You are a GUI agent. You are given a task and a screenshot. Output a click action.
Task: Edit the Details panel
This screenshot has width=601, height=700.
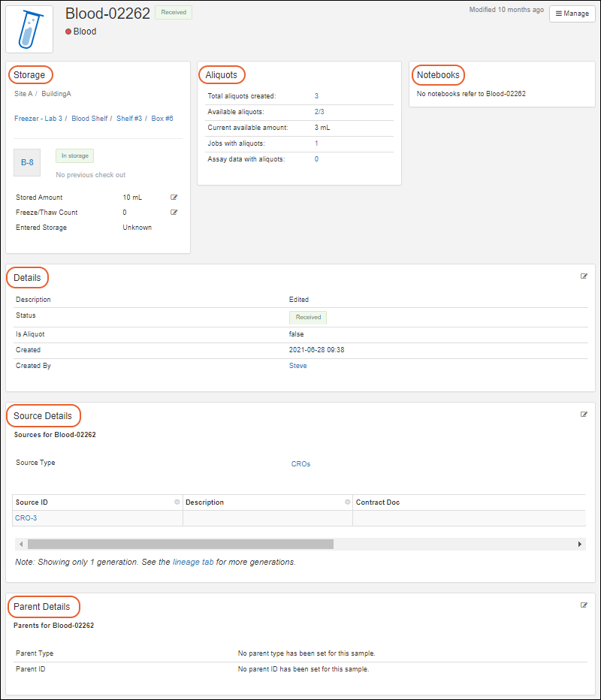click(x=584, y=276)
